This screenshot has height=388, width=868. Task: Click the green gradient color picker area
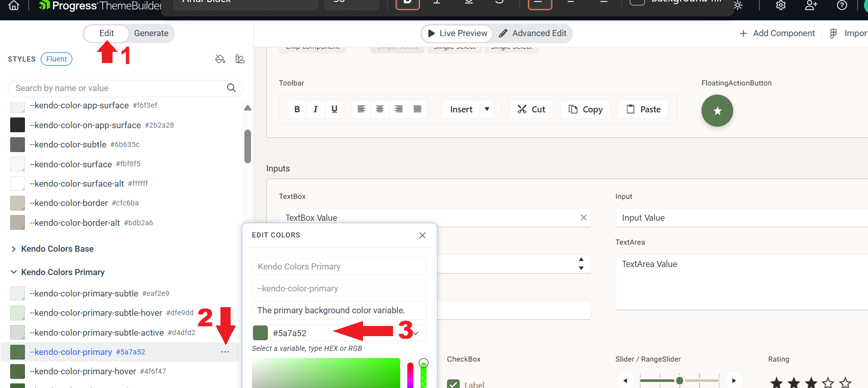pos(326,373)
